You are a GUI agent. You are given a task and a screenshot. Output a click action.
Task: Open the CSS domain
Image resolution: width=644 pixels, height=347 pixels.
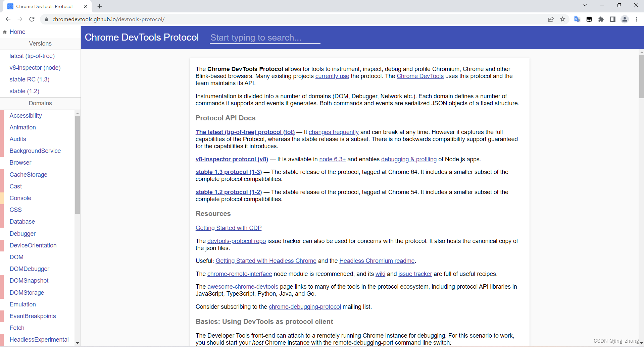[15, 210]
